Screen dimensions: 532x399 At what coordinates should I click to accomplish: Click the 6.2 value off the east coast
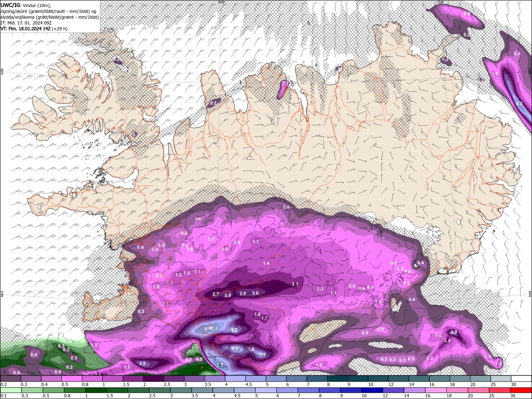pyautogui.click(x=519, y=103)
